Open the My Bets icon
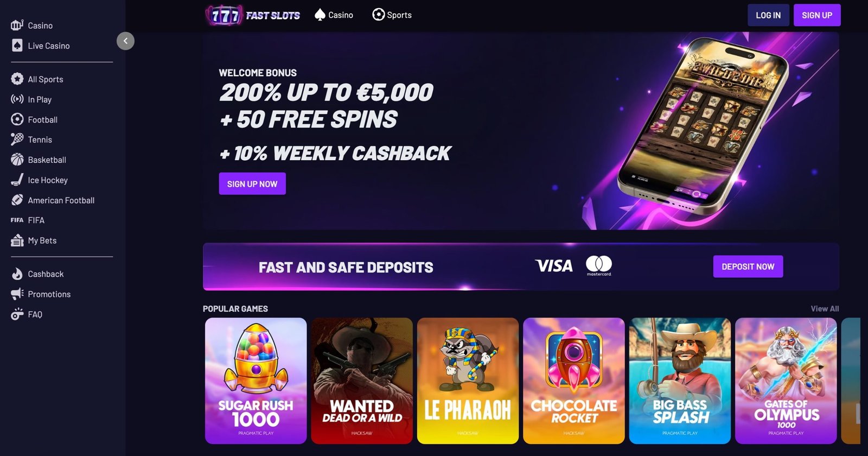This screenshot has height=456, width=868. [x=17, y=240]
